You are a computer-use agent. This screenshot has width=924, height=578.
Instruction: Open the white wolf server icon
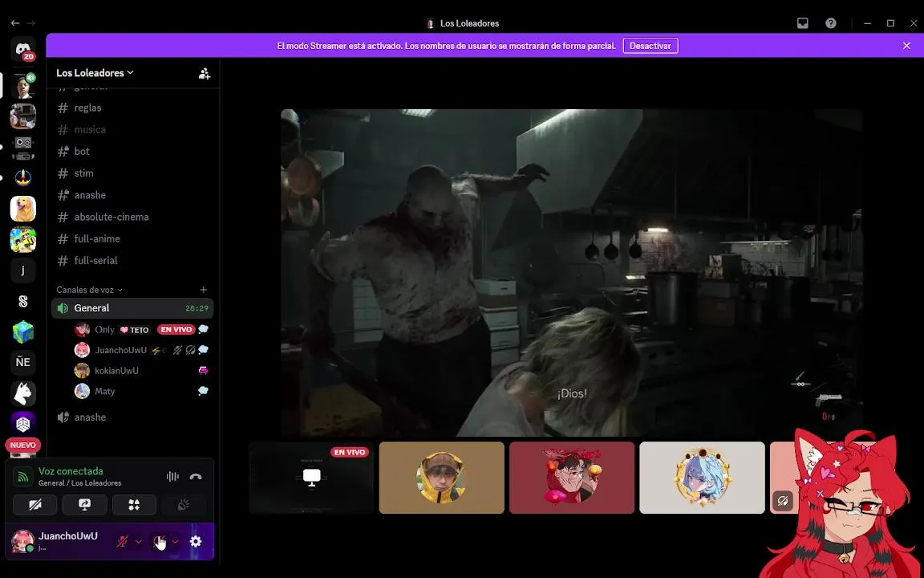[23, 393]
